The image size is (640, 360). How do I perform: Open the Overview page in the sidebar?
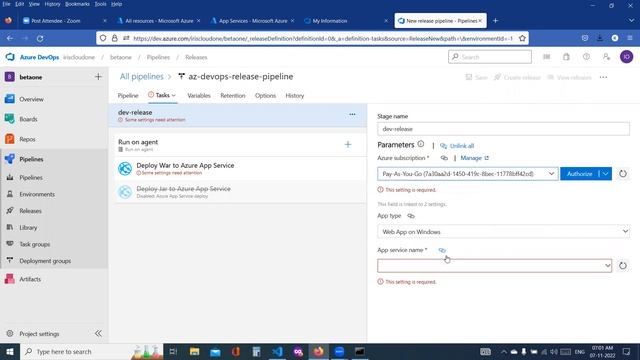(31, 99)
